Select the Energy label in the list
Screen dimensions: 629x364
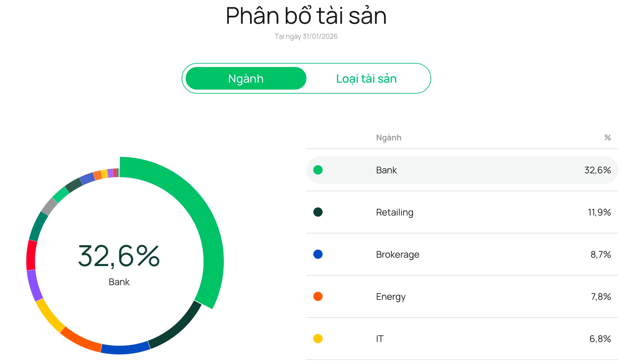click(391, 297)
